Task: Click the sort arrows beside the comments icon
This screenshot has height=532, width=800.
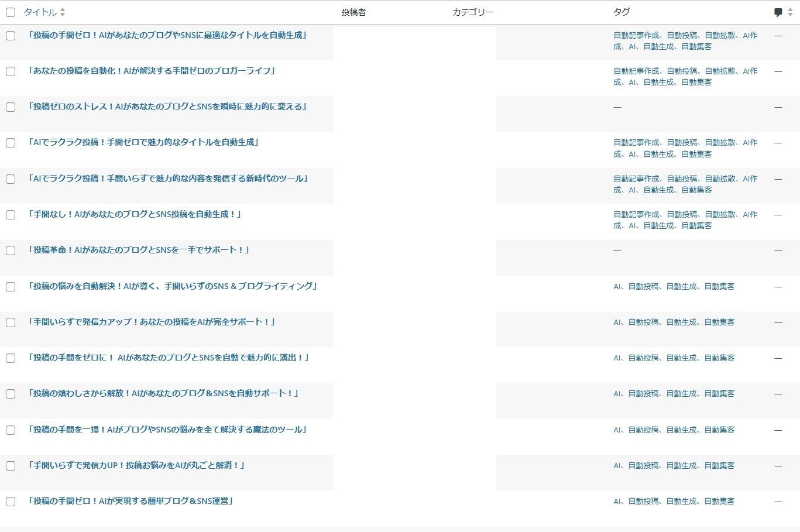Action: (x=790, y=12)
